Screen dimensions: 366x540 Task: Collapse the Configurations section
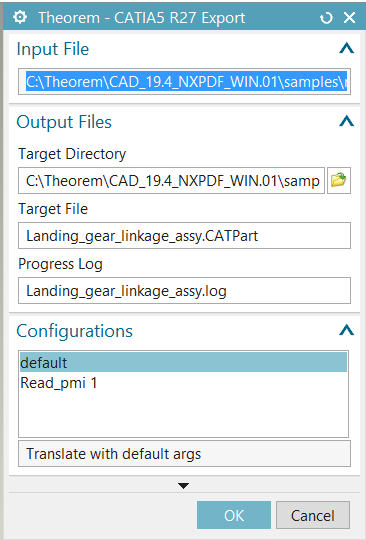tap(346, 330)
